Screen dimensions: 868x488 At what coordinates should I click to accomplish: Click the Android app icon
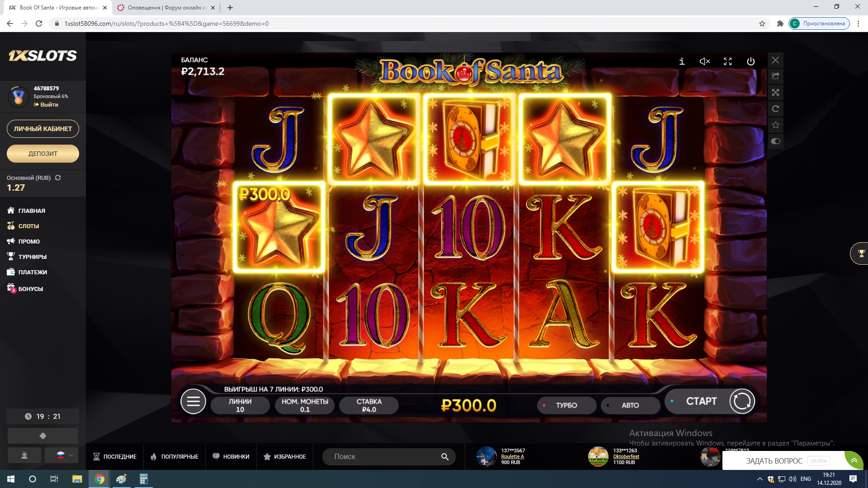(x=43, y=436)
